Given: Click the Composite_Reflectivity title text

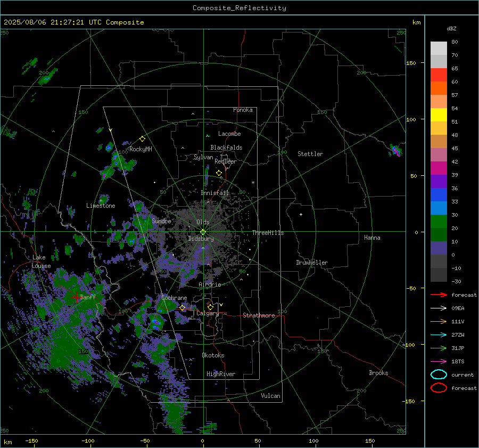Looking at the screenshot, I should [x=239, y=8].
